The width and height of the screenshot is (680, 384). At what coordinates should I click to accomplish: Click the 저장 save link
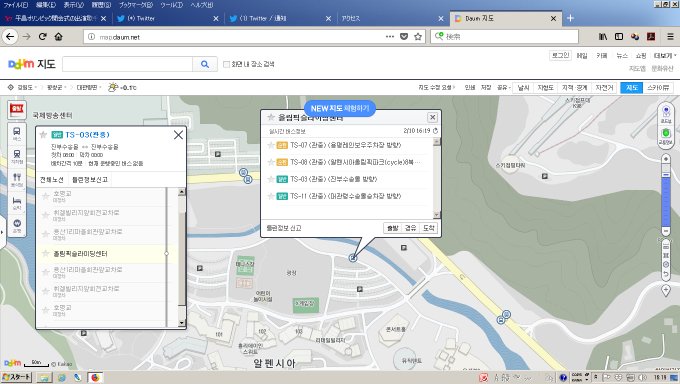[486, 88]
